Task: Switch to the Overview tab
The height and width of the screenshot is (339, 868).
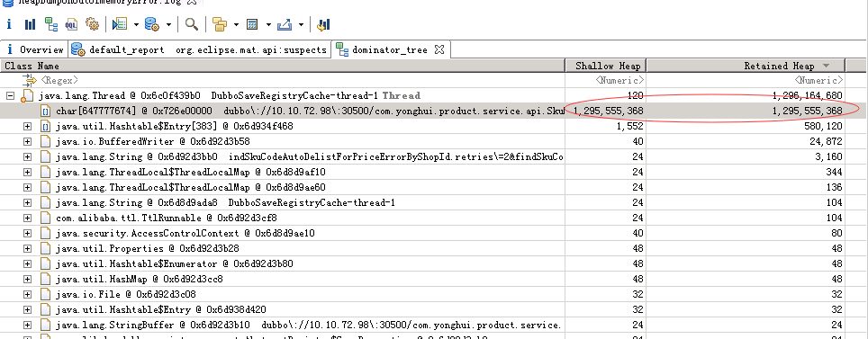Action: pos(34,49)
